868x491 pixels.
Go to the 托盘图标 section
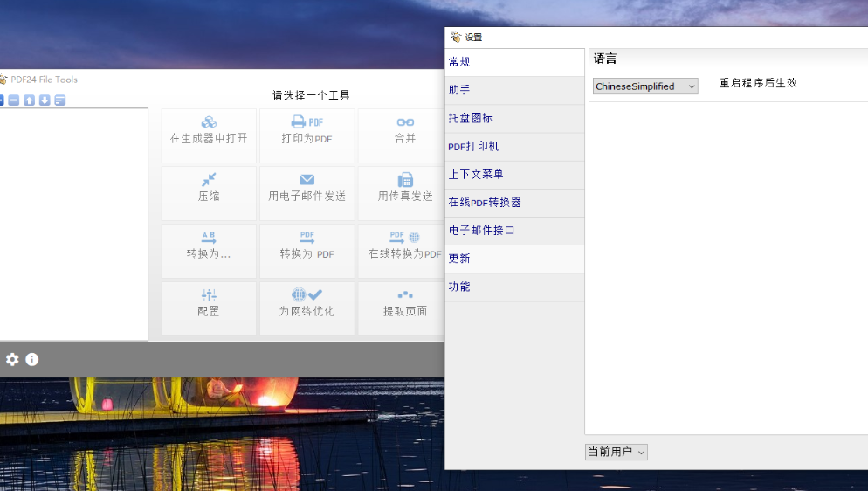pos(514,119)
